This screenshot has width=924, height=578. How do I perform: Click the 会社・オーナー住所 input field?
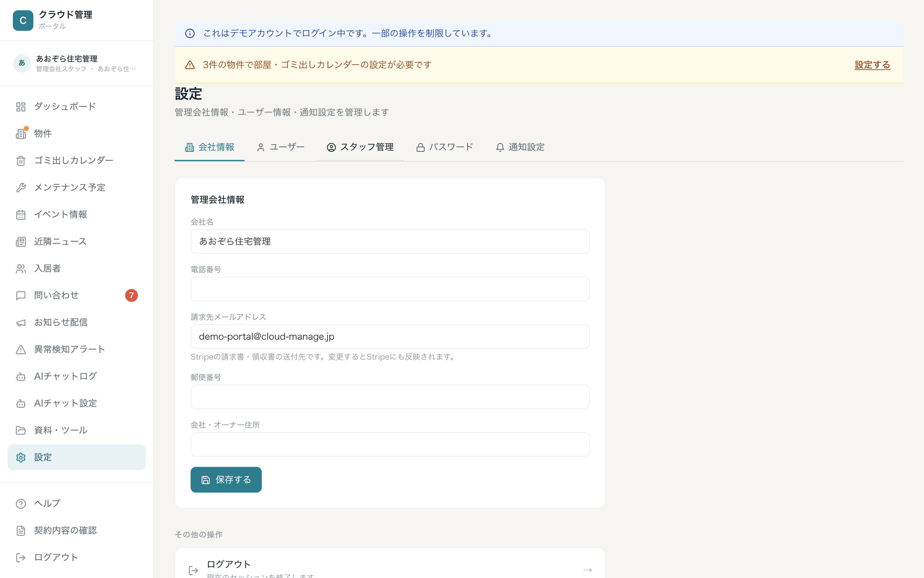coord(390,444)
